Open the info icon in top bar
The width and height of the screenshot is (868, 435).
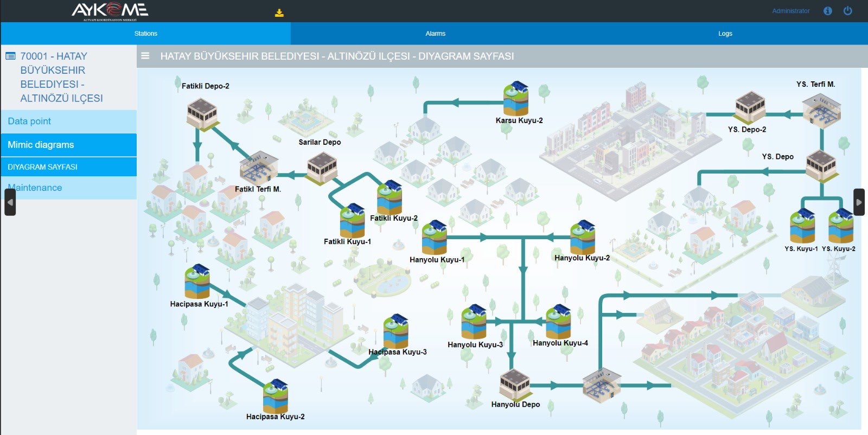point(827,11)
